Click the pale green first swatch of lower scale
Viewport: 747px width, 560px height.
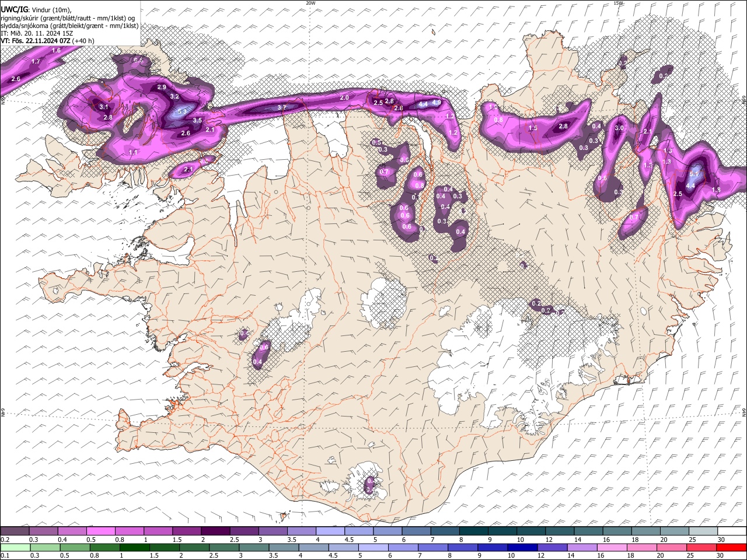(15, 547)
